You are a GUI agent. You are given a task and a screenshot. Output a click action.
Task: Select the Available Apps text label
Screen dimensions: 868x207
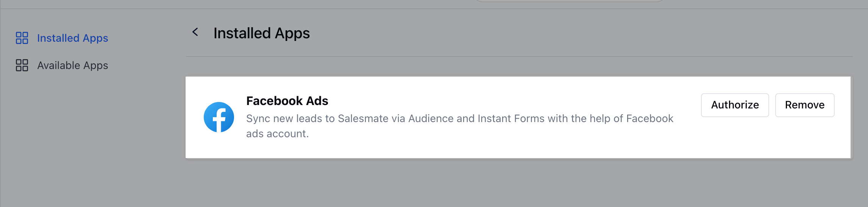pyautogui.click(x=73, y=65)
